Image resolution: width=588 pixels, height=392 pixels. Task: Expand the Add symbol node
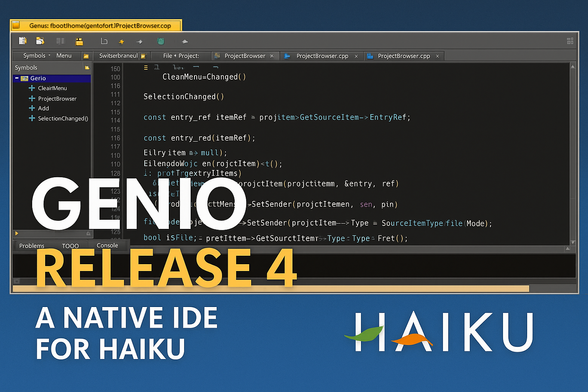pos(32,108)
